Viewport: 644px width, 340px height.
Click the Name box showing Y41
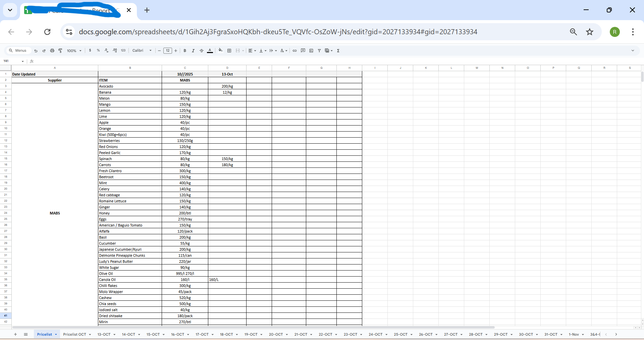[x=13, y=61]
